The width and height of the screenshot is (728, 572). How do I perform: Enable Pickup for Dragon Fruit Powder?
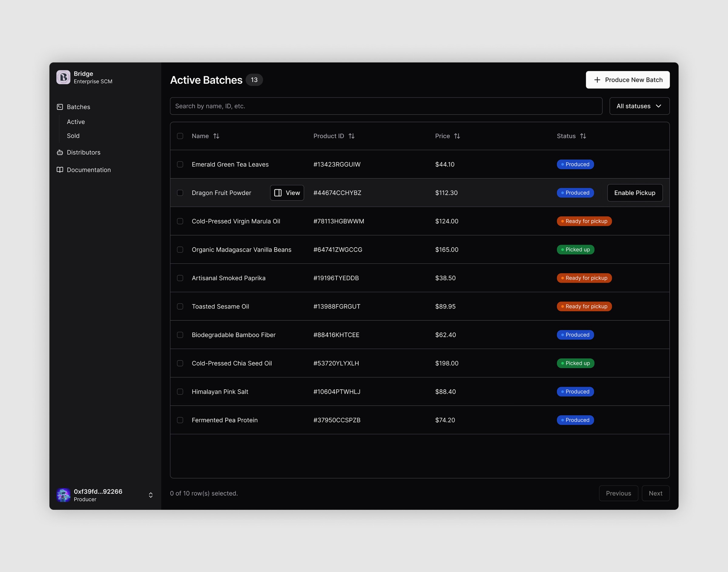[635, 193]
